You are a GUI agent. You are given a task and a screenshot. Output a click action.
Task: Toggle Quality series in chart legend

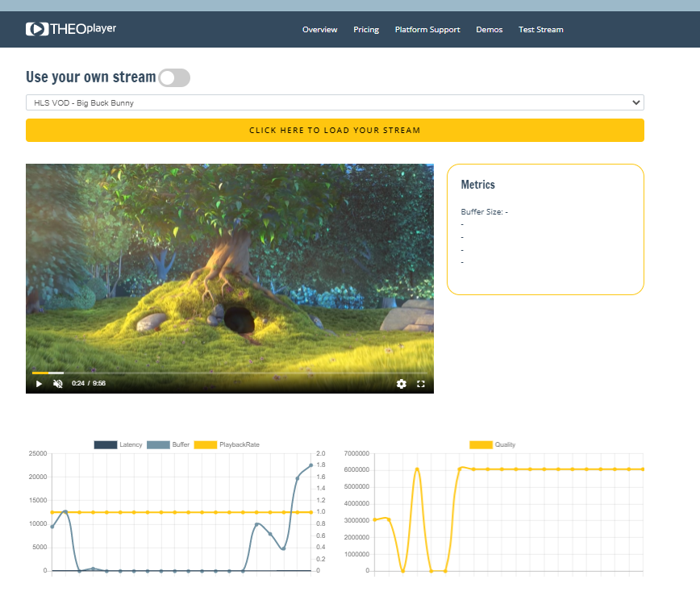[x=493, y=444]
